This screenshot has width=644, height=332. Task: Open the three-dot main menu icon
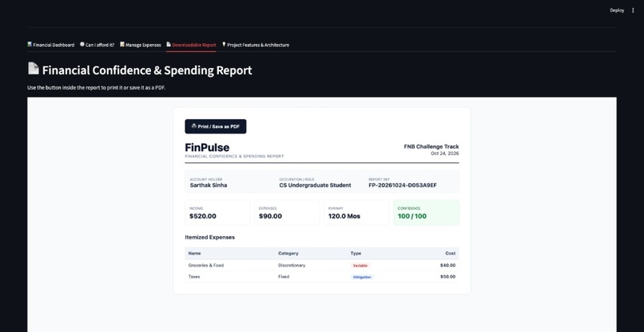pyautogui.click(x=633, y=10)
